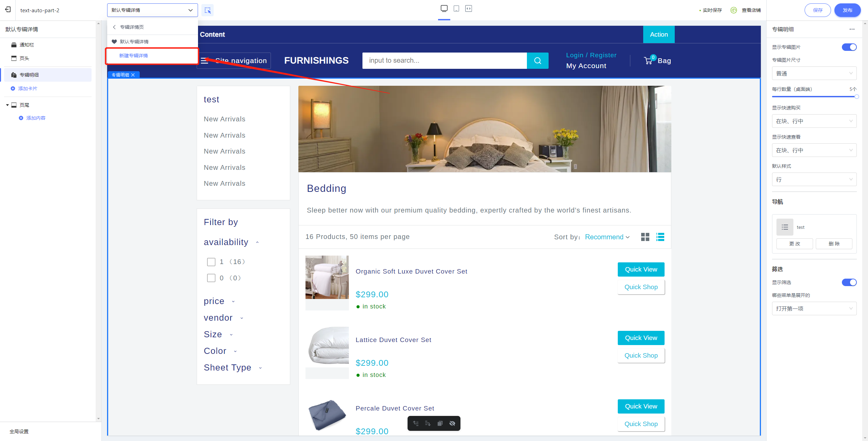The width and height of the screenshot is (868, 441).
Task: Open the three-dot more options menu
Action: click(x=852, y=29)
